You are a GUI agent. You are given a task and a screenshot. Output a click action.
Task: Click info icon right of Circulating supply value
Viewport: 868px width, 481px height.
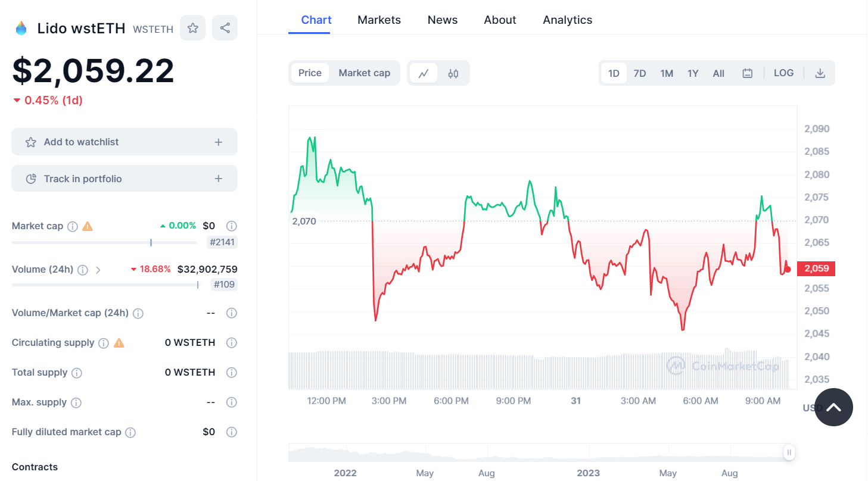[232, 343]
